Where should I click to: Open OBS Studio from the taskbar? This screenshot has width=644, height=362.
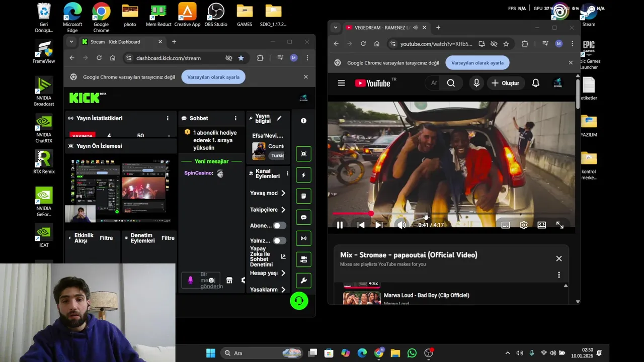pos(429,353)
